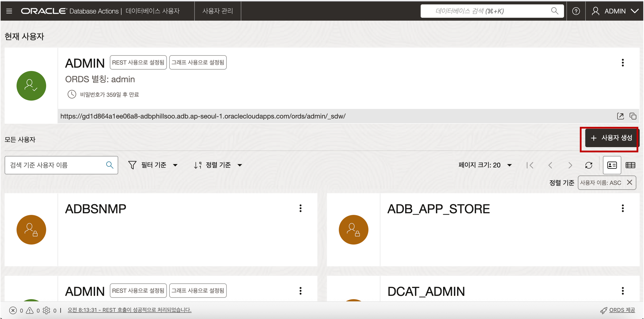Open the 사용자 관리 tab

pyautogui.click(x=217, y=11)
